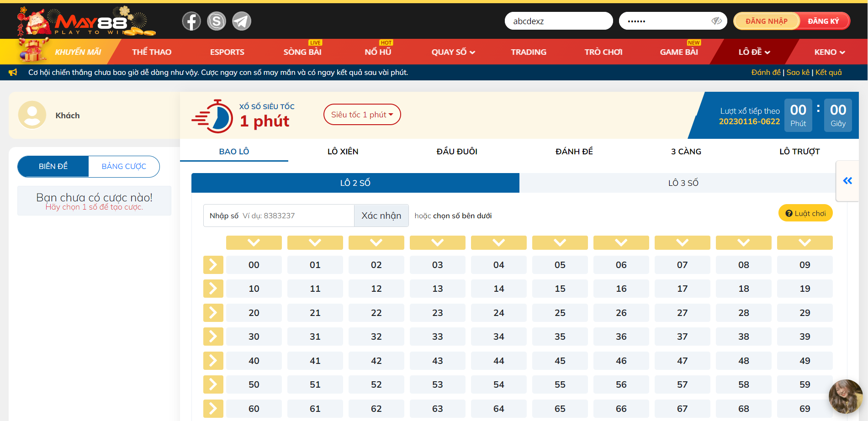
Task: Click the Skype icon in header
Action: point(217,21)
